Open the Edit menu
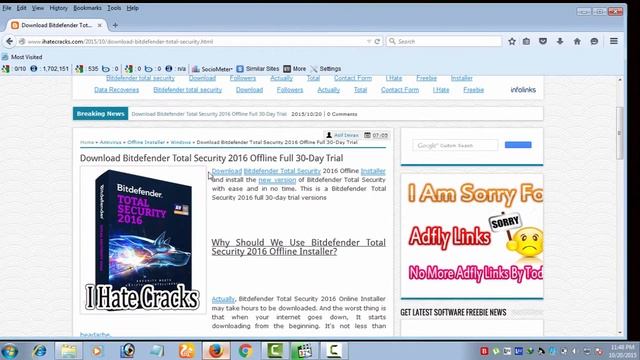 click(21, 8)
